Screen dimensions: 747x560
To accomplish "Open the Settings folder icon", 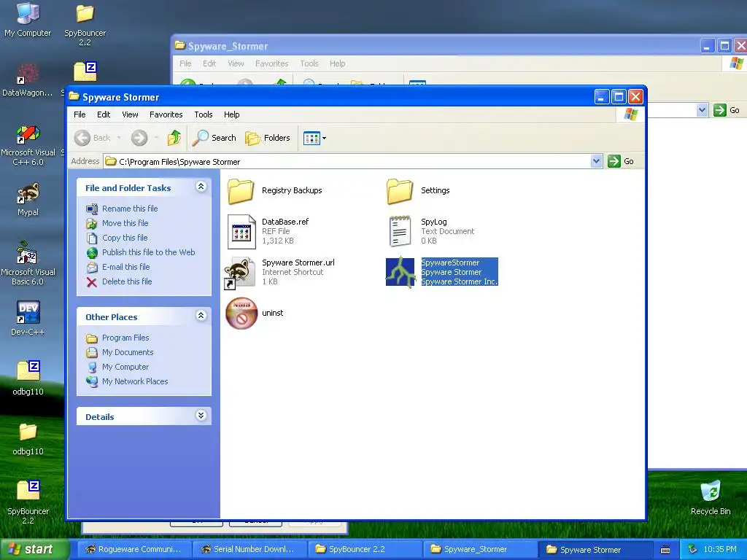I will click(400, 190).
